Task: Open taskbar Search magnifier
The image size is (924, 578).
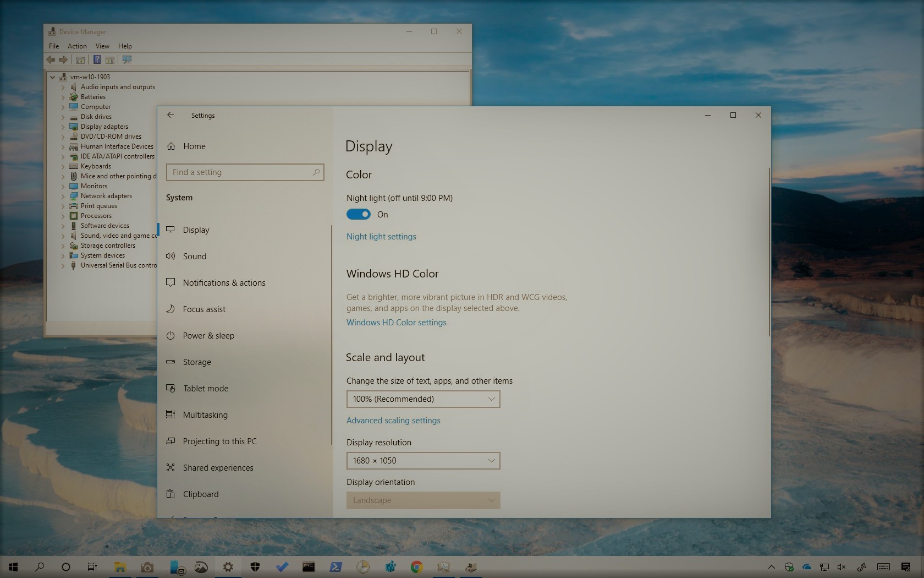Action: click(40, 567)
